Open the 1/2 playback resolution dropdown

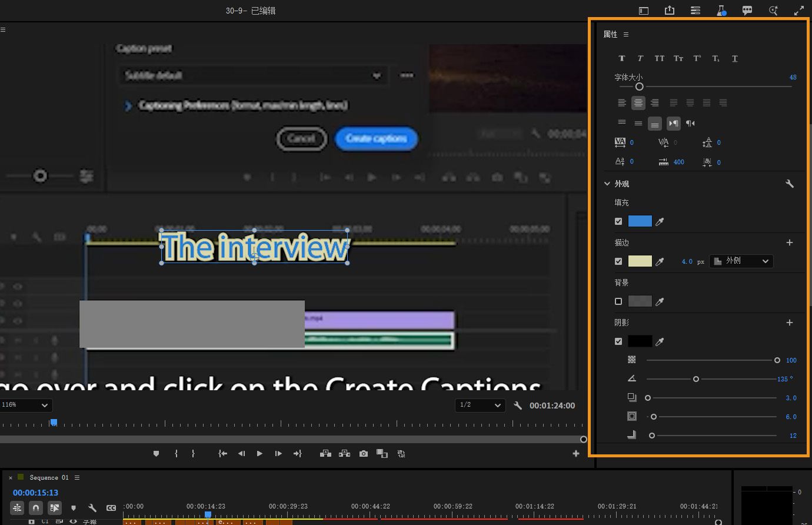click(480, 405)
